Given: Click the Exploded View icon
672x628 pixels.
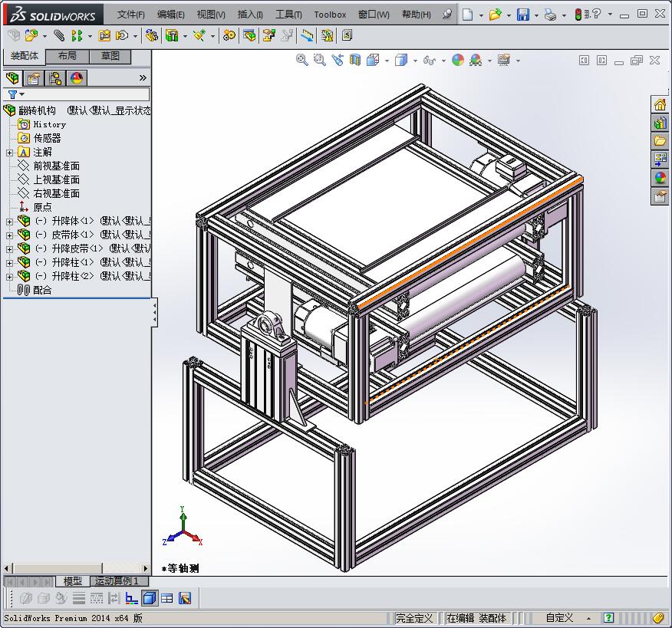Looking at the screenshot, I should point(269,35).
